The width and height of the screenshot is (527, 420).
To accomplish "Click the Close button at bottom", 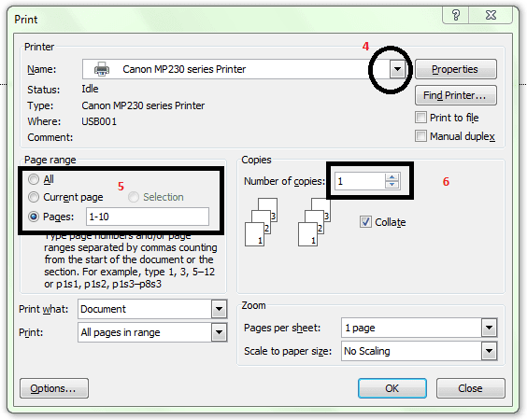I will [x=471, y=388].
